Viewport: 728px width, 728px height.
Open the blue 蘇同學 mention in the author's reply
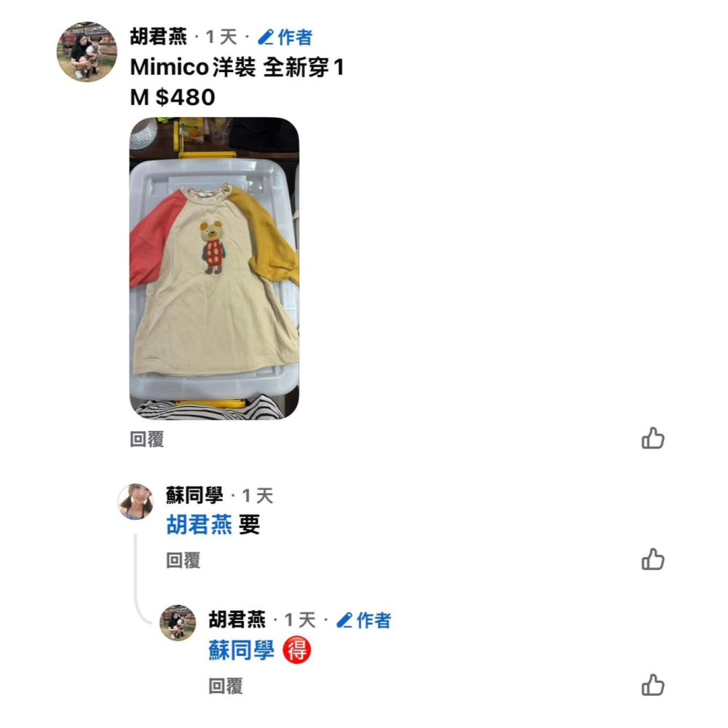(x=242, y=650)
